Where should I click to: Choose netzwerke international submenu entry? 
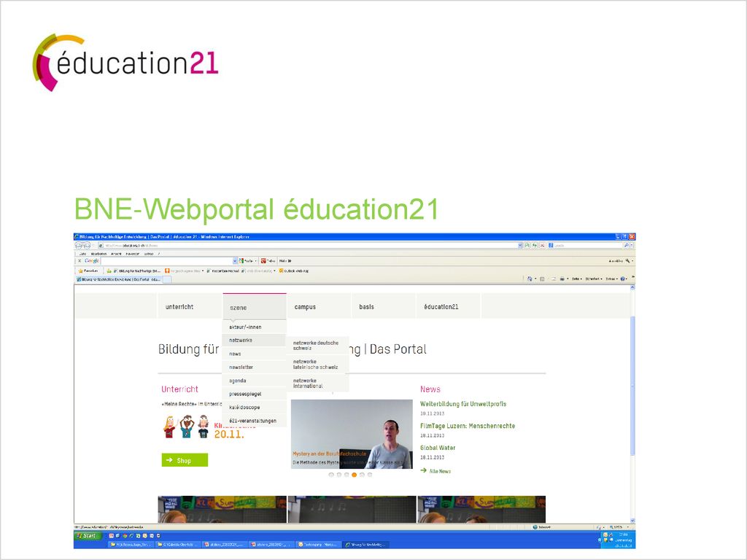click(318, 384)
